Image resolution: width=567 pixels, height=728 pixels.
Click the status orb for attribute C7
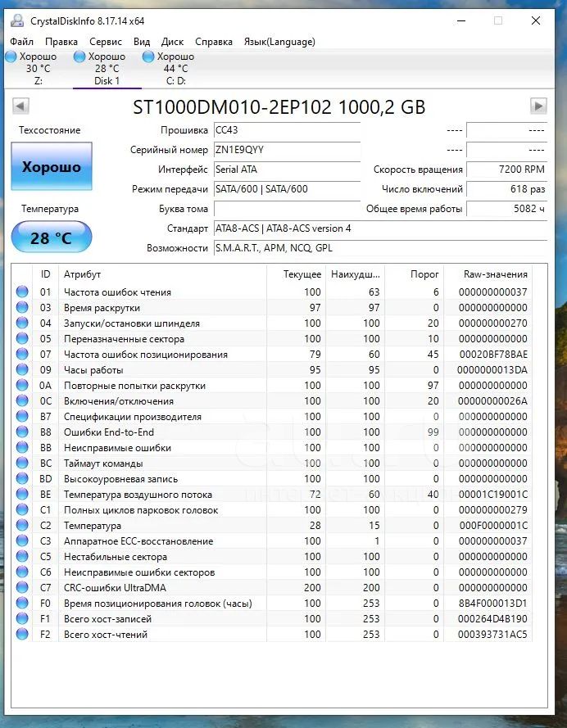[22, 587]
